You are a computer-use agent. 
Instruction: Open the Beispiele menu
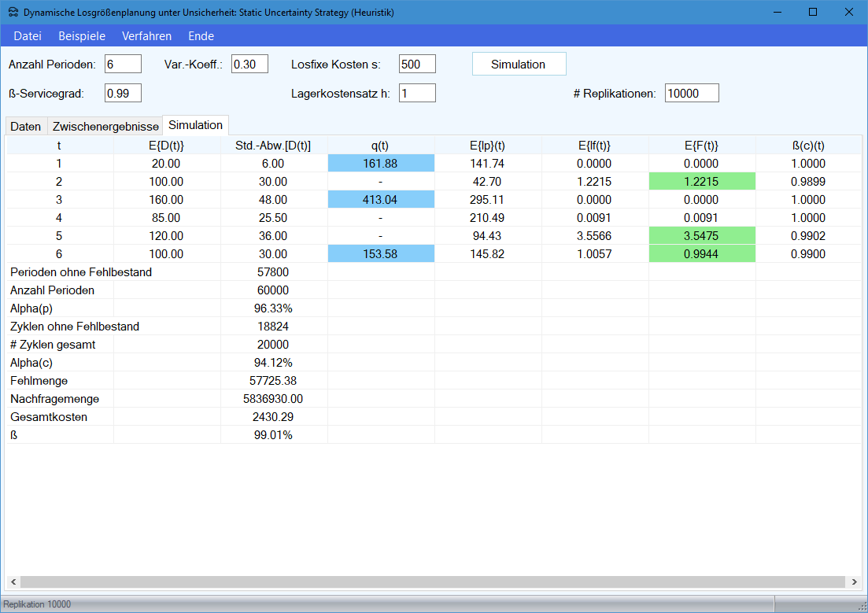[x=82, y=36]
